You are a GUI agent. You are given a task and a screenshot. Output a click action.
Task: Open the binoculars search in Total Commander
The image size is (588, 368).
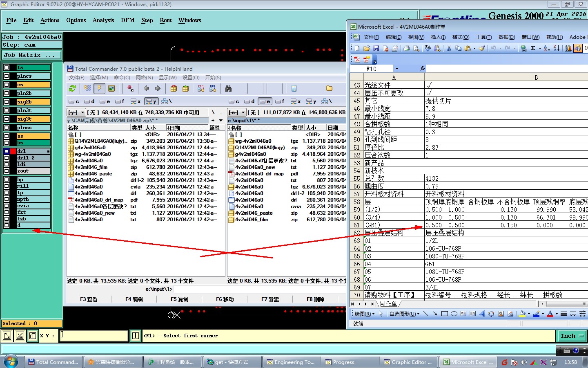(x=228, y=88)
